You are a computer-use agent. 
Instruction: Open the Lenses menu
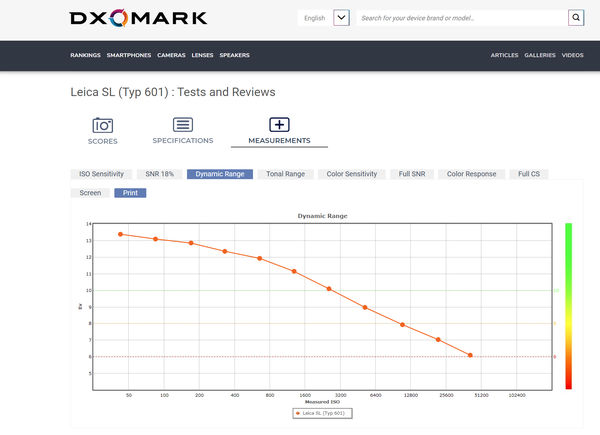click(x=202, y=55)
